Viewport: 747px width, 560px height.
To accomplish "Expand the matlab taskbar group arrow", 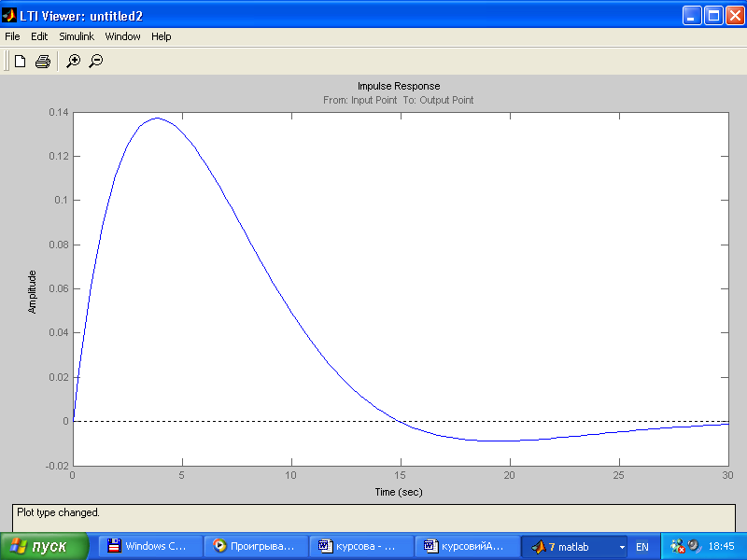I will tap(622, 547).
